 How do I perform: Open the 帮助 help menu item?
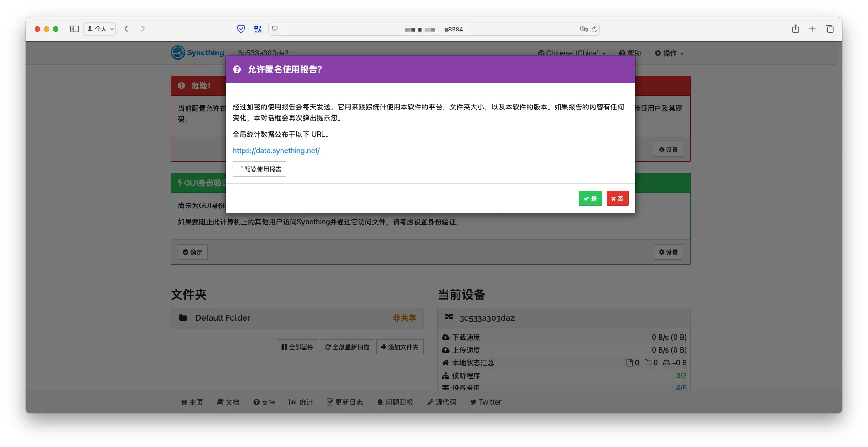pos(630,53)
